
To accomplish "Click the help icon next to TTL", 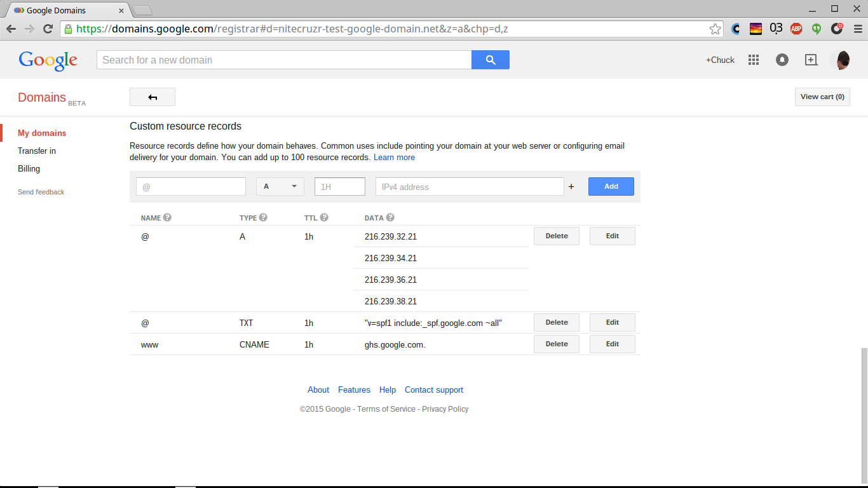I will 324,217.
